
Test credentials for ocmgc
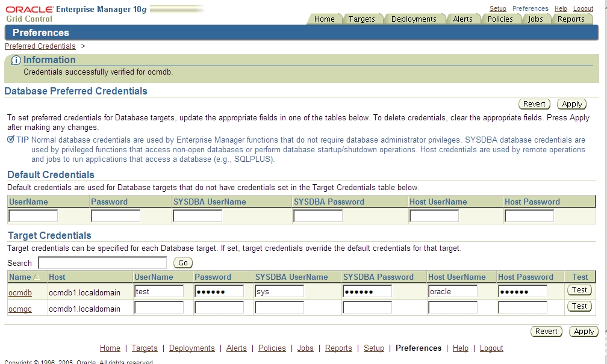579,306
